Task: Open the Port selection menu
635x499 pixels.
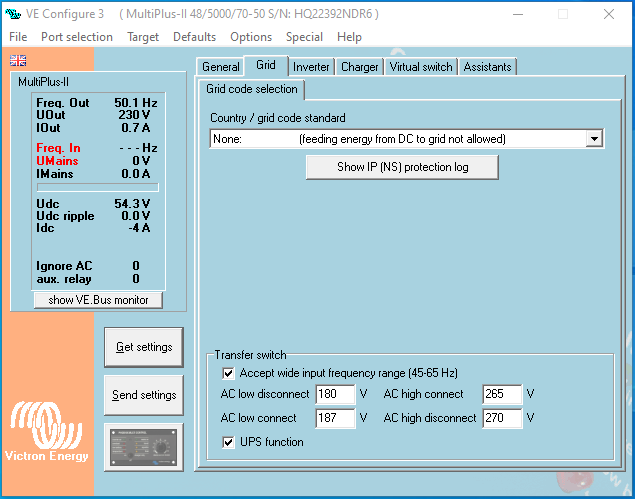Action: click(x=77, y=37)
